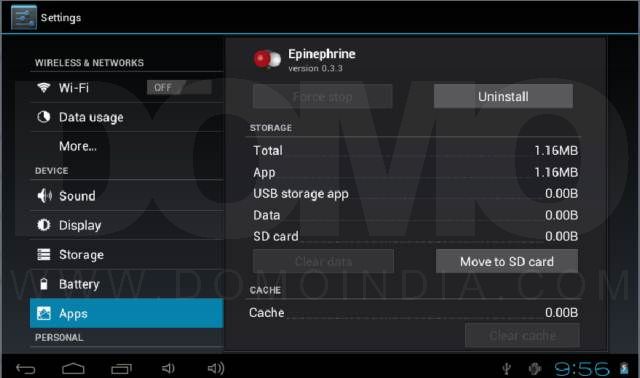Select the Display settings item
This screenshot has height=378, width=640.
[x=127, y=225]
